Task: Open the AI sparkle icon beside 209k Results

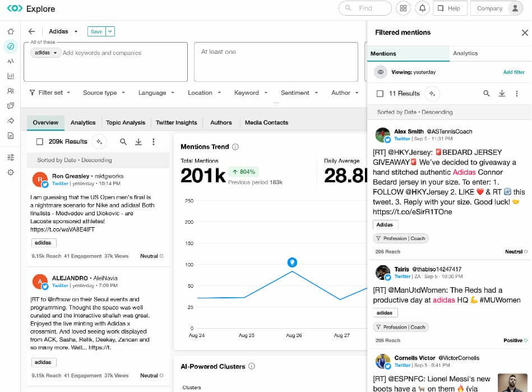Action: tap(99, 142)
